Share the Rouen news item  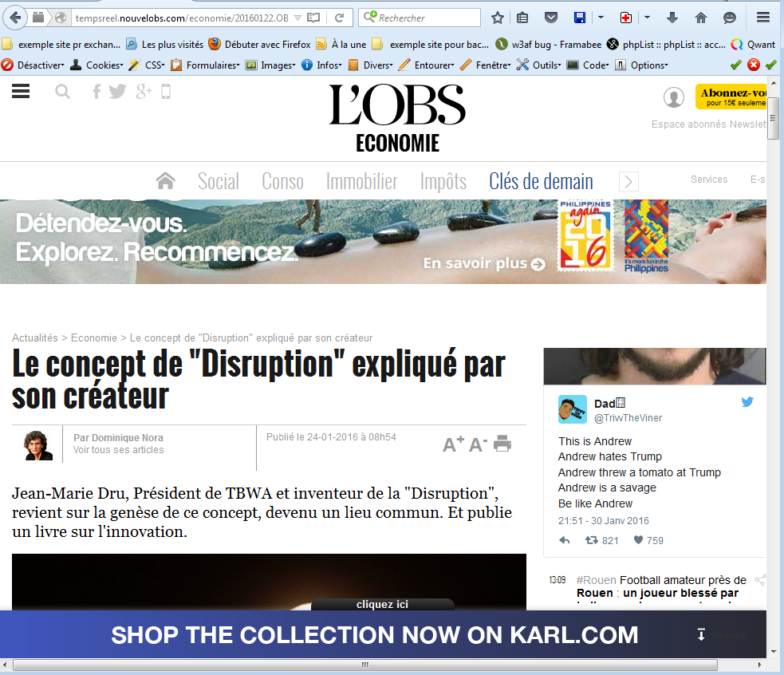click(x=761, y=580)
